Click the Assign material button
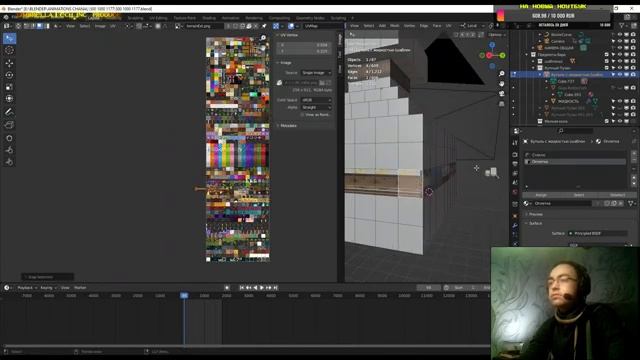 point(541,195)
